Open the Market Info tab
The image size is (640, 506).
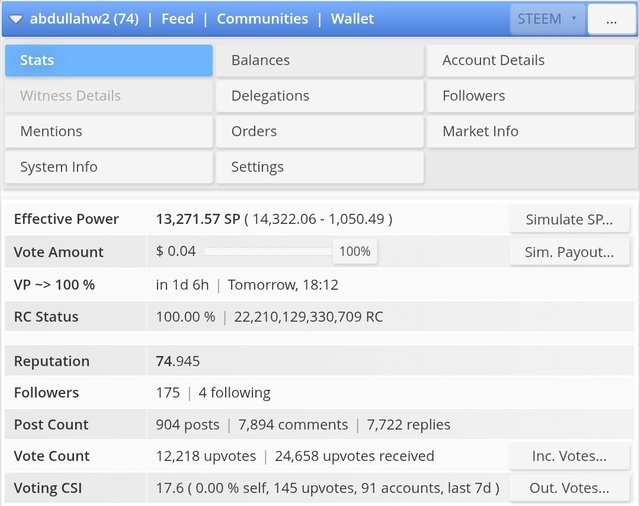tap(531, 131)
